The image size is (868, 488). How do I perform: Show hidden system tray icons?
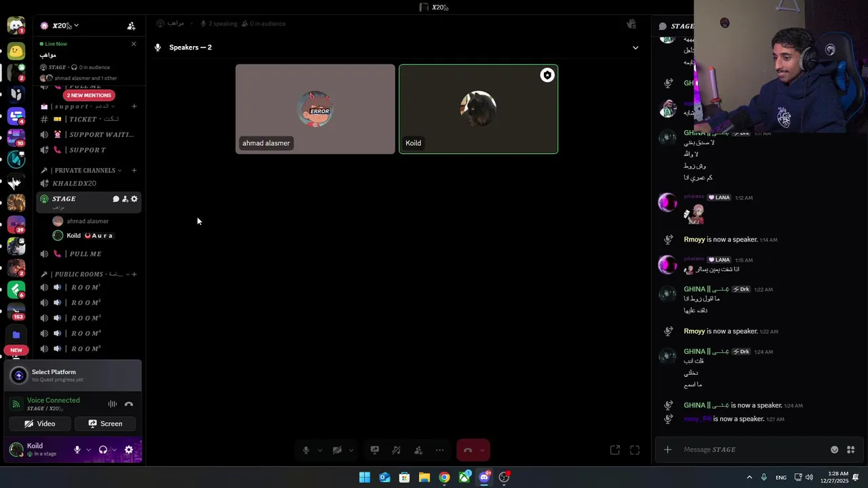pos(749,478)
